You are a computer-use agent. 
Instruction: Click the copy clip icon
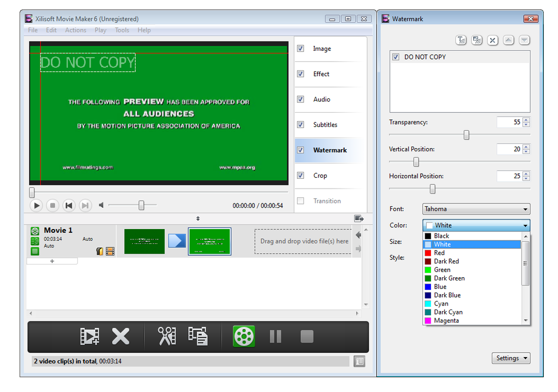pos(197,336)
